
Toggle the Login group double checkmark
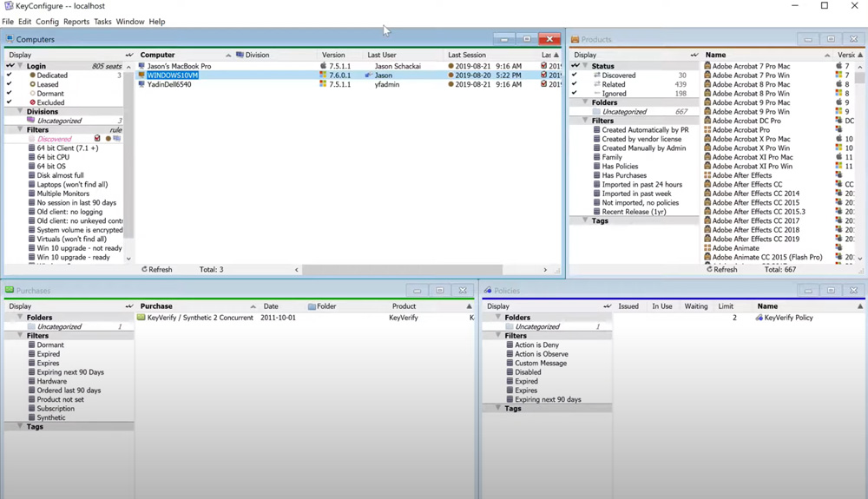[10, 65]
